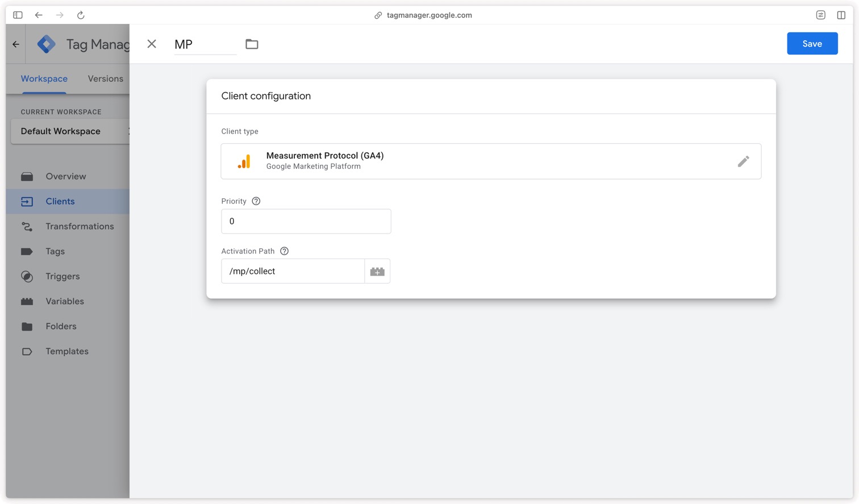
Task: Click the Priority input field
Action: pos(306,221)
